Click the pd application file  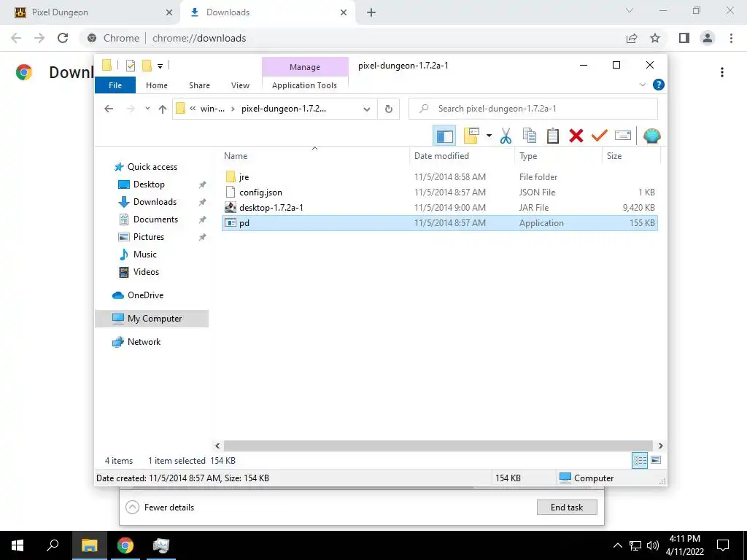pyautogui.click(x=440, y=223)
